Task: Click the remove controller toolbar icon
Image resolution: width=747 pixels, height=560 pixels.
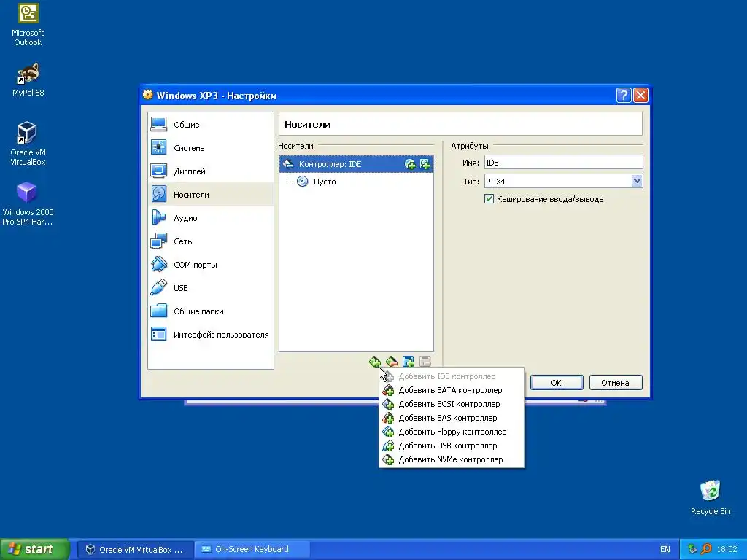Action: point(392,362)
